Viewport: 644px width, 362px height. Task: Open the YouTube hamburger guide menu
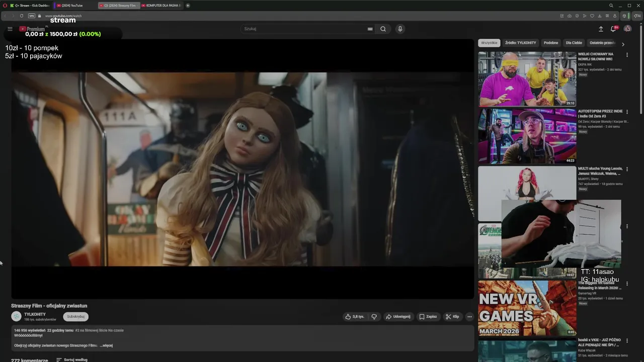pos(10,29)
